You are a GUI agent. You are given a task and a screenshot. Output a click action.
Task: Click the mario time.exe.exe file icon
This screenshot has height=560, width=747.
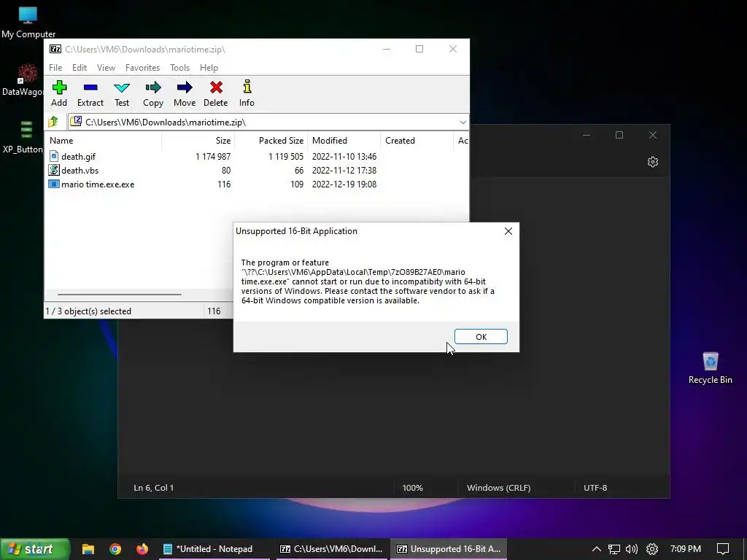(54, 184)
